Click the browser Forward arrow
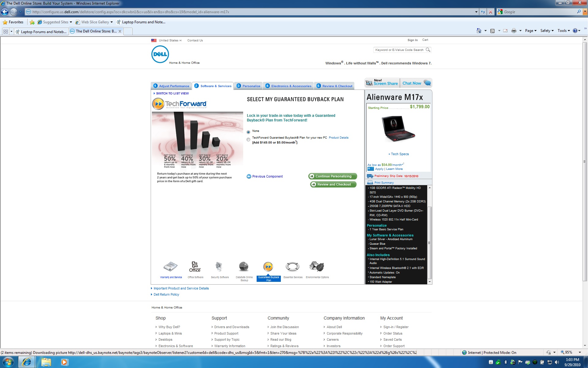 click(x=13, y=12)
